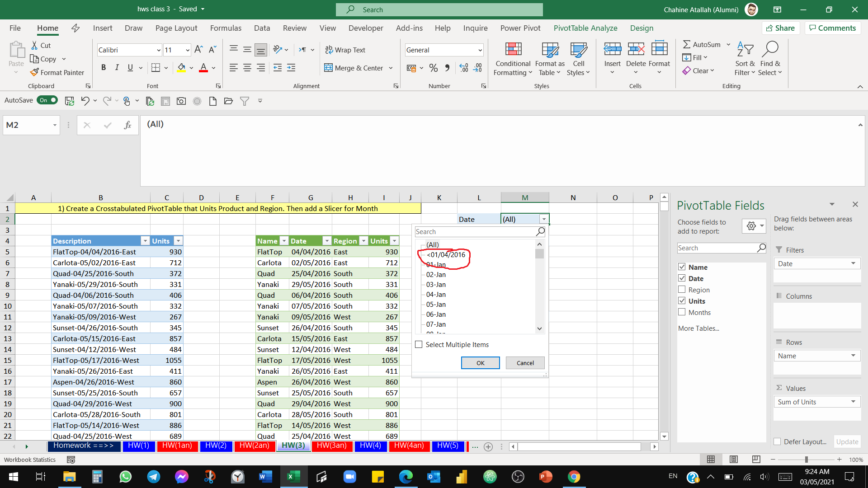Open the font size dropdown

[188, 50]
